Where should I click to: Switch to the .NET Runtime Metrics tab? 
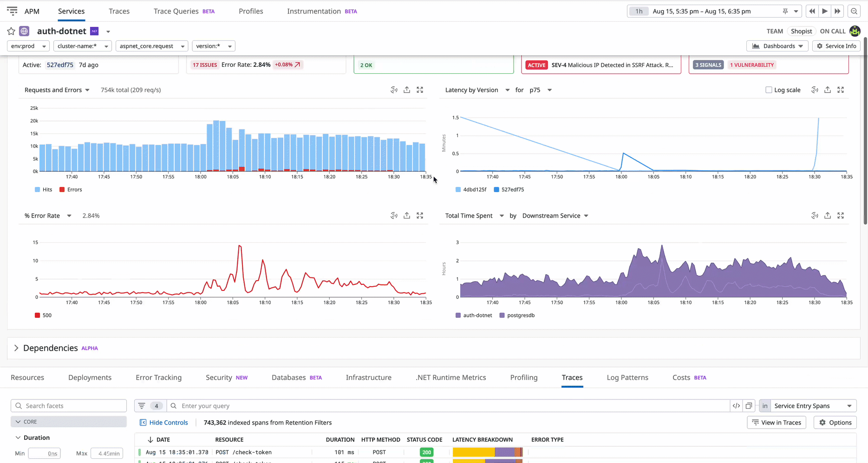[450, 378]
